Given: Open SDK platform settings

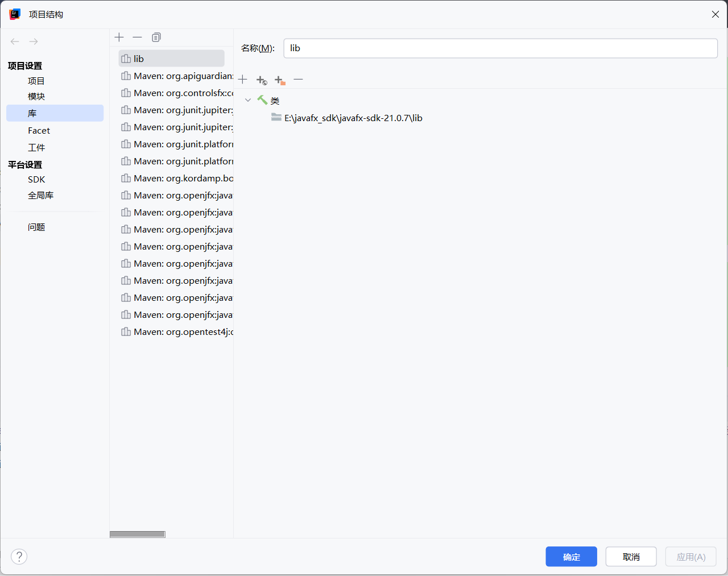Looking at the screenshot, I should click(x=36, y=179).
